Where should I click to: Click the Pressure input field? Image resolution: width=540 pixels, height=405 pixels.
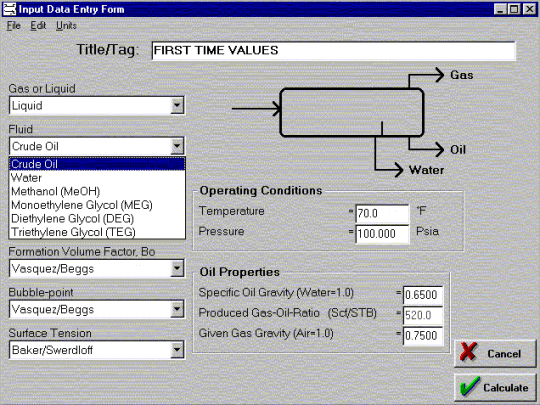tap(382, 234)
